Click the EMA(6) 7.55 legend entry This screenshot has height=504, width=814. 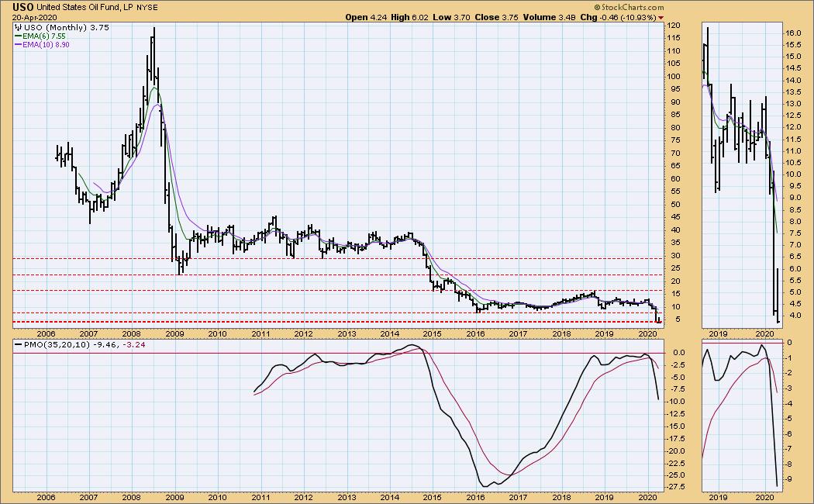pos(44,36)
